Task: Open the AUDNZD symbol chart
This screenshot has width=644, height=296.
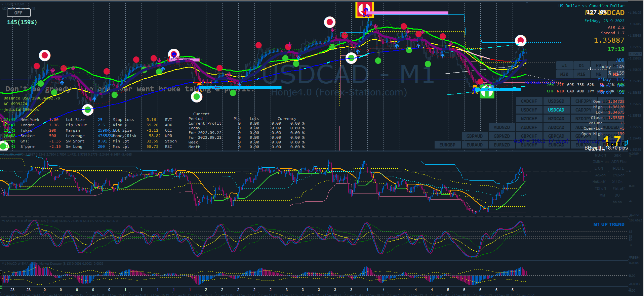Action: point(502,127)
